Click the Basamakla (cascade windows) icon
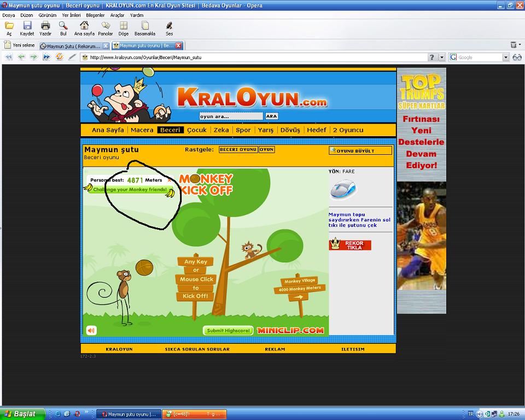The height and width of the screenshot is (420, 525). click(144, 25)
